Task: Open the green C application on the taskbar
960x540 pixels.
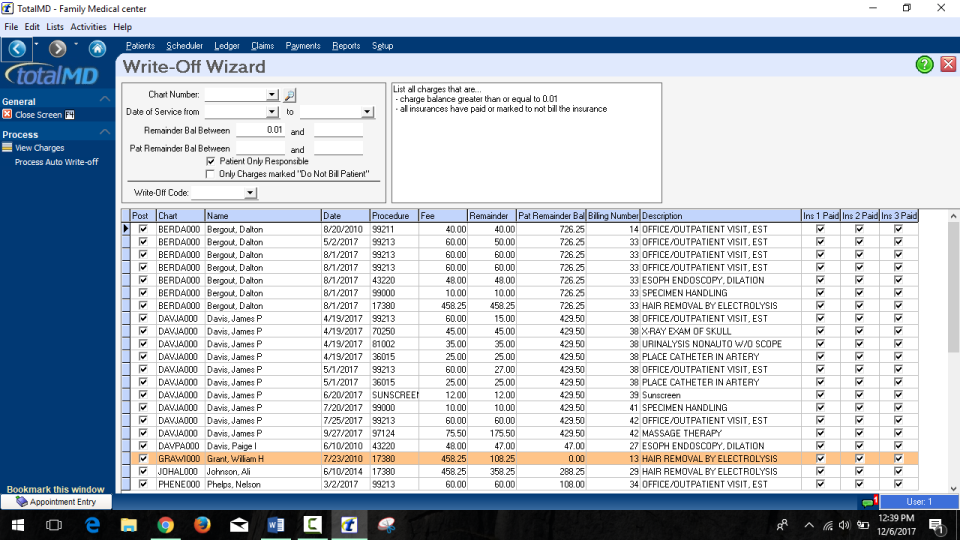Action: tap(312, 525)
